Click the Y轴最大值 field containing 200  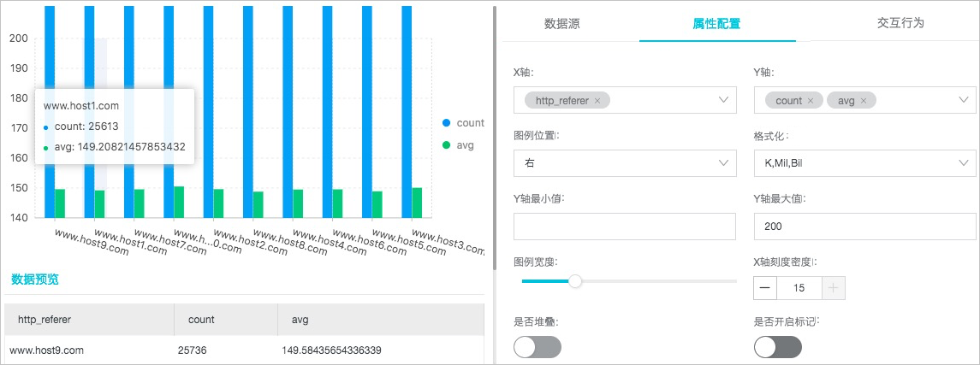tap(865, 227)
